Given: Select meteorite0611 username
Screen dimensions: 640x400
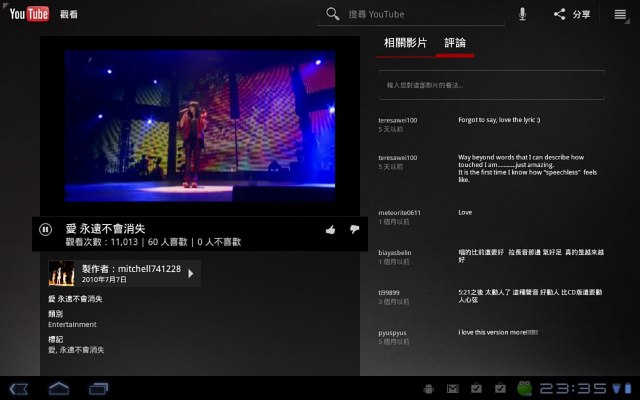Looking at the screenshot, I should point(399,213).
